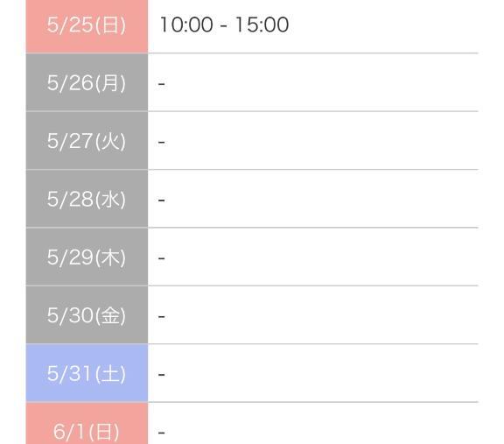Image resolution: width=504 pixels, height=444 pixels.
Task: Click the 5/26(月) date cell
Action: coord(87,82)
